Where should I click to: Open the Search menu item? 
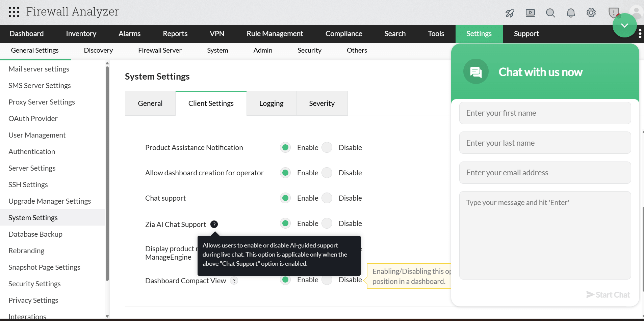click(x=395, y=34)
